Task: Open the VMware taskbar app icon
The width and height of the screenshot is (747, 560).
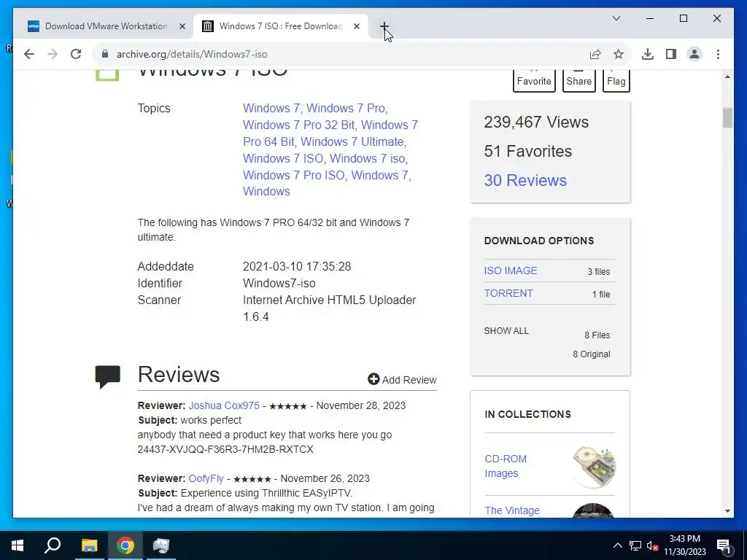Action: 161,545
